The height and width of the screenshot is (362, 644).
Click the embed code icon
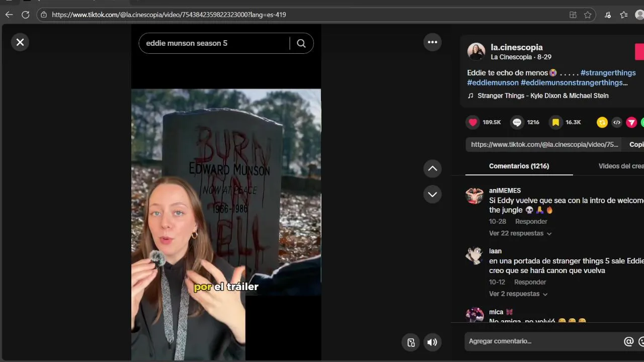coord(617,122)
